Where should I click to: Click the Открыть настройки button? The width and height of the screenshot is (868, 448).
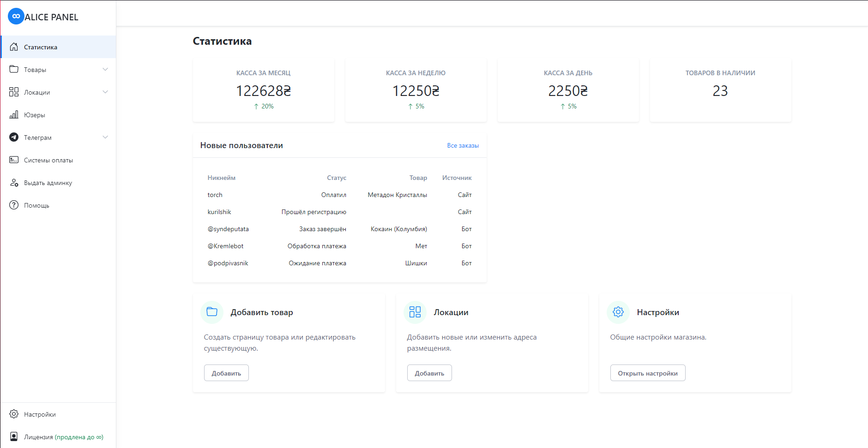[x=648, y=373]
